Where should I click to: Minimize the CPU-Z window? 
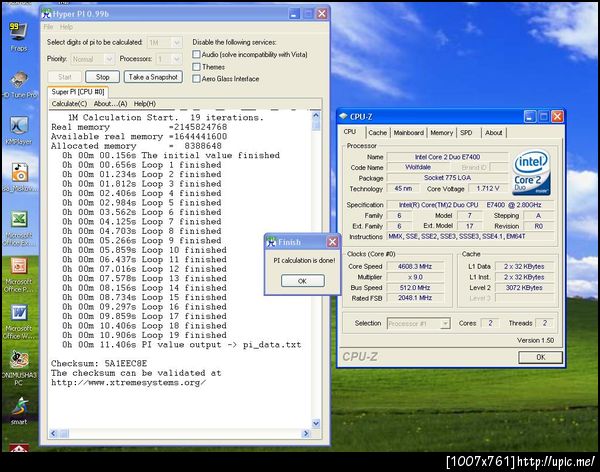[x=530, y=117]
